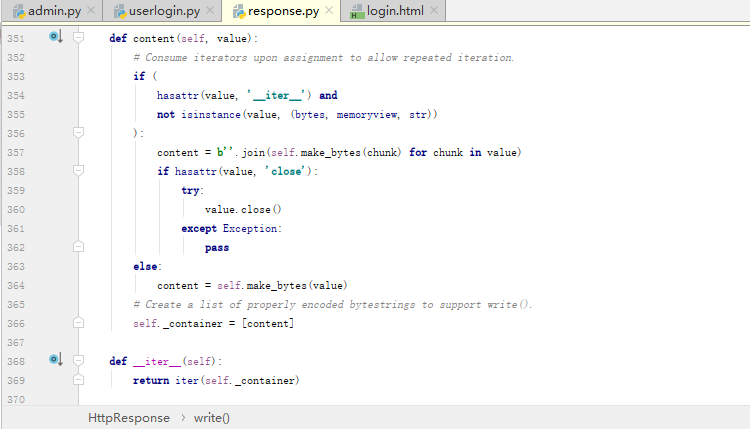Click the fold end marker on line 362
The image size is (750, 429).
coord(78,247)
